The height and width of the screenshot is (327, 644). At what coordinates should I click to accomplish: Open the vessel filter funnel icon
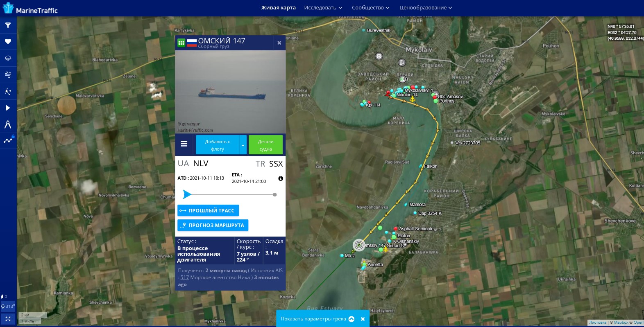[8, 25]
